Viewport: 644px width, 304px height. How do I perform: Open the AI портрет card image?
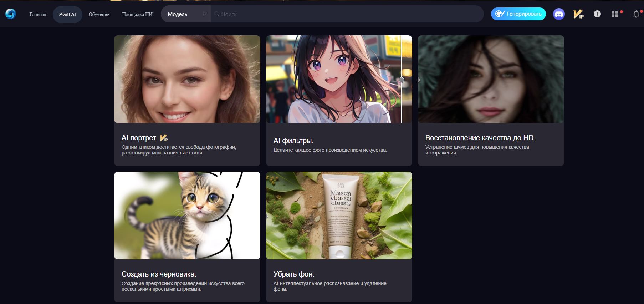click(x=187, y=79)
